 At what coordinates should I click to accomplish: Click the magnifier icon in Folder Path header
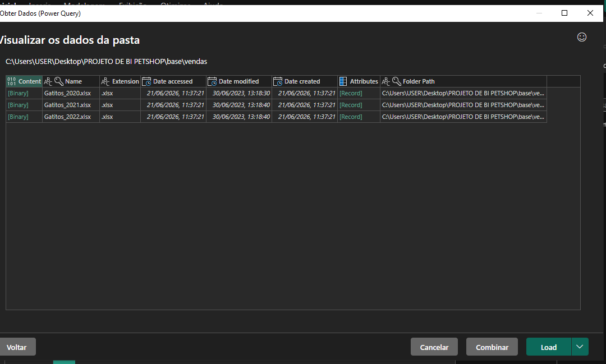tap(397, 81)
